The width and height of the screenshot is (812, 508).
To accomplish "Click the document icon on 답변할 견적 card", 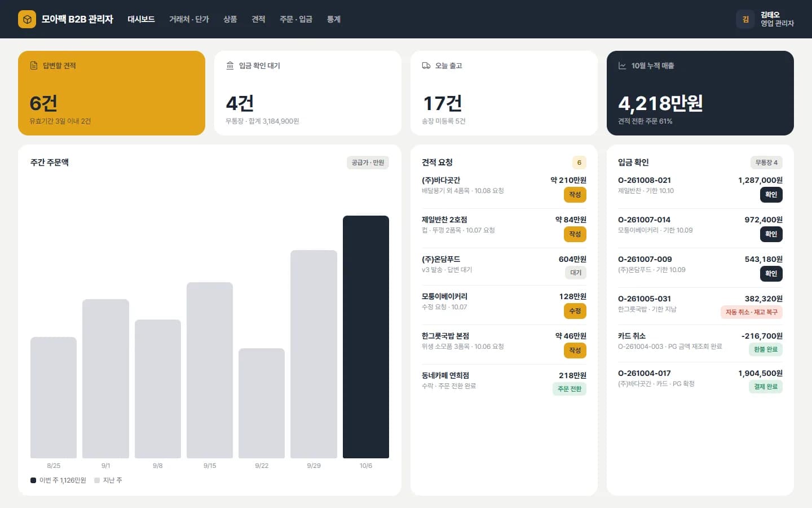I will click(x=34, y=65).
